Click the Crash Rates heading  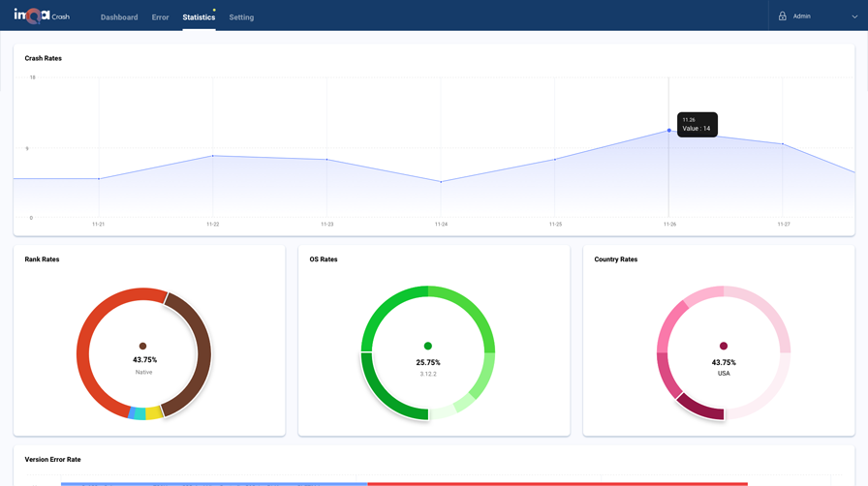click(44, 58)
